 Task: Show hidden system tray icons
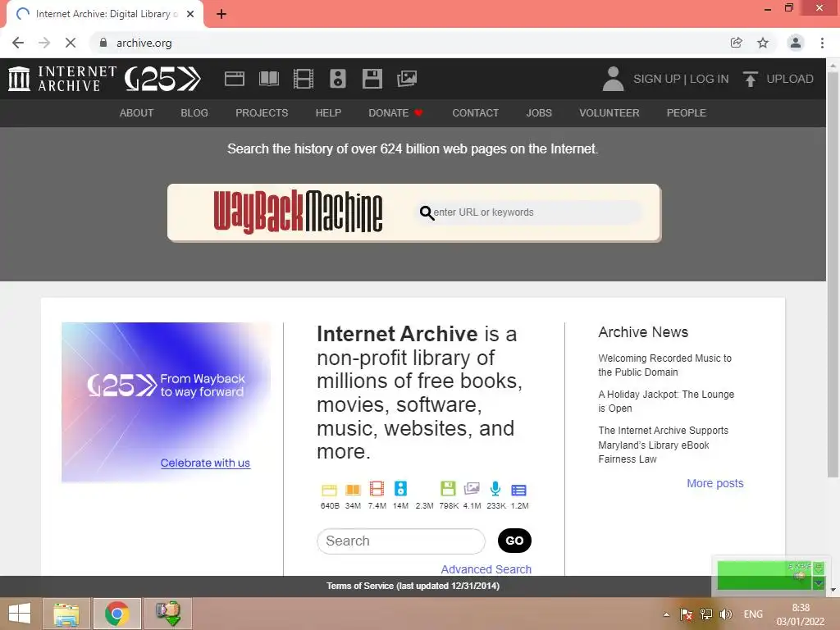click(x=666, y=614)
